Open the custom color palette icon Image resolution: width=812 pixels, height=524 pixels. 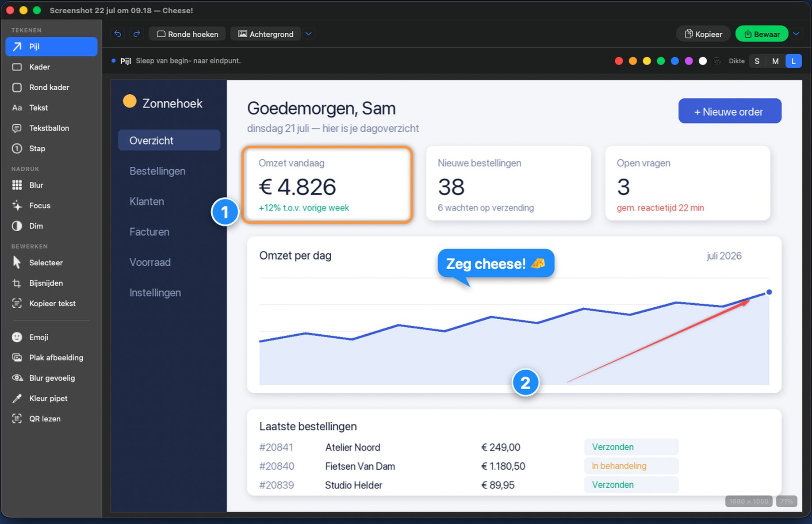click(717, 61)
